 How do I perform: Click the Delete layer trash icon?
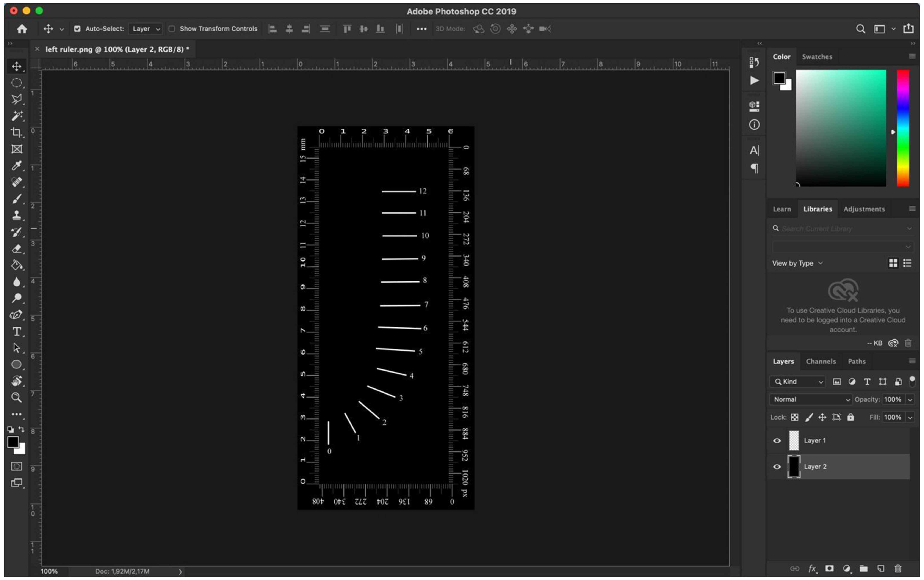897,569
